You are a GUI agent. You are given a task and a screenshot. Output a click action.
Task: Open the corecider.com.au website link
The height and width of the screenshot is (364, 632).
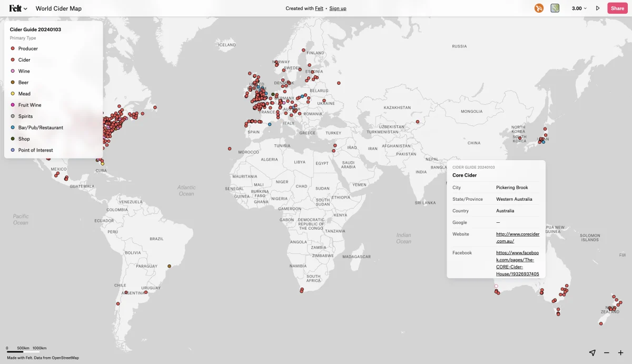[x=518, y=238]
